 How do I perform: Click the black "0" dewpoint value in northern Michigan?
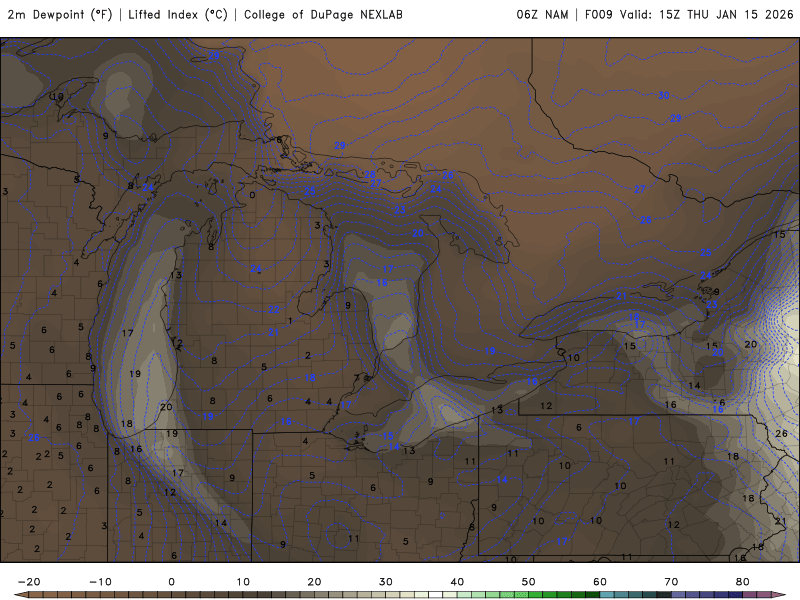pos(252,195)
